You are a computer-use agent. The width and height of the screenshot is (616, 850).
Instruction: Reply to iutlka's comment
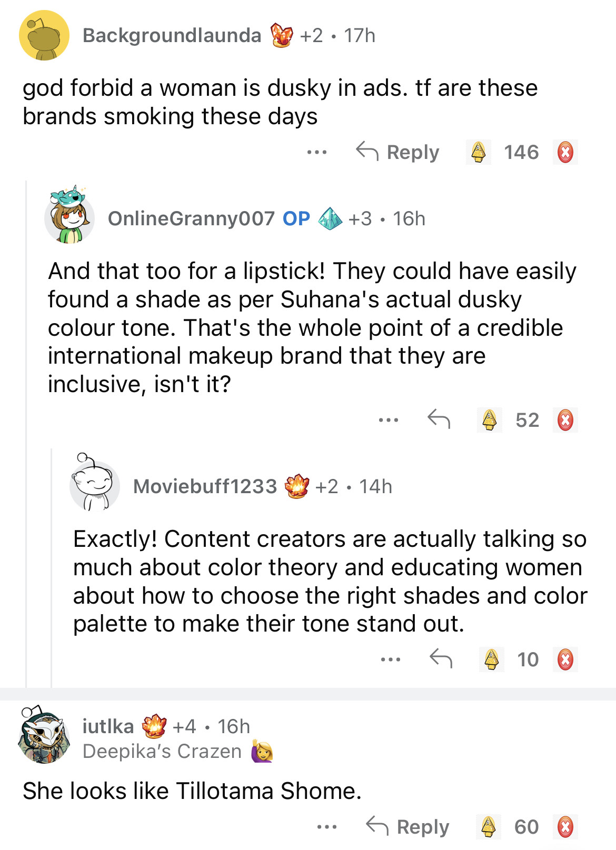pyautogui.click(x=408, y=827)
